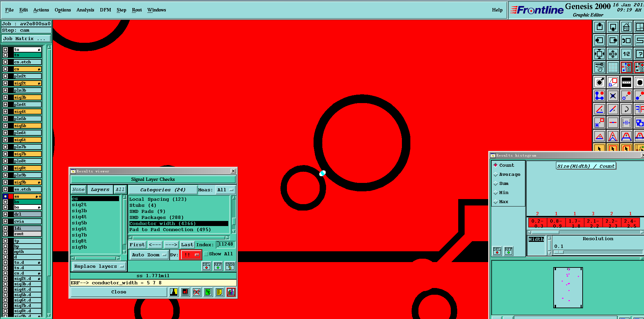This screenshot has width=644, height=319.
Task: Select the Min radio option
Action: click(x=496, y=193)
